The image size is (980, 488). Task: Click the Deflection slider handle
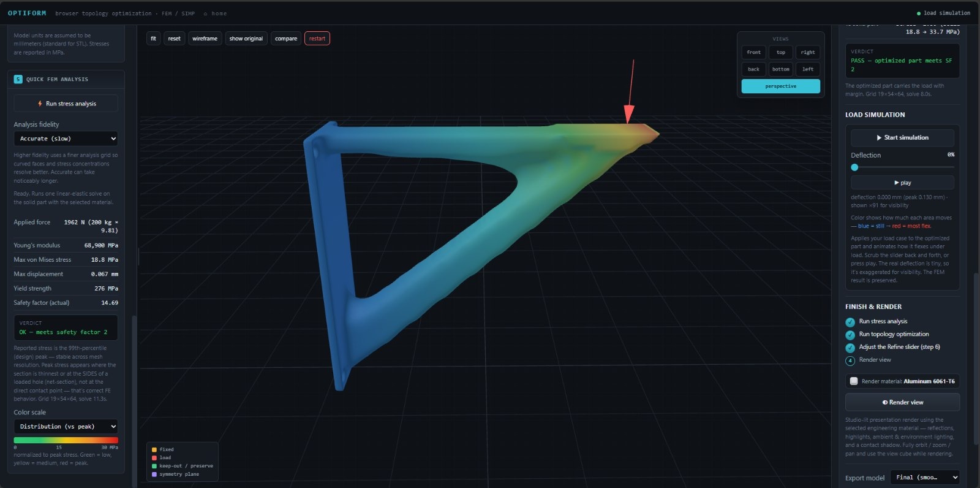(854, 167)
